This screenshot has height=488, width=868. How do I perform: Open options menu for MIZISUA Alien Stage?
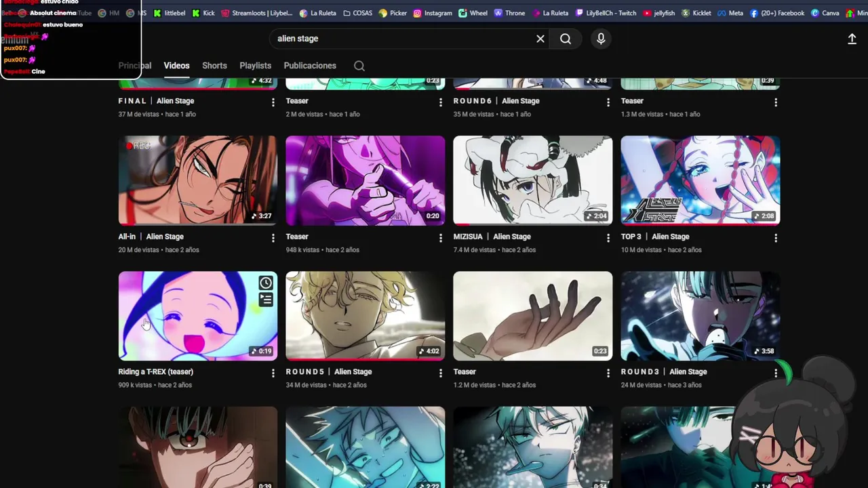click(608, 238)
